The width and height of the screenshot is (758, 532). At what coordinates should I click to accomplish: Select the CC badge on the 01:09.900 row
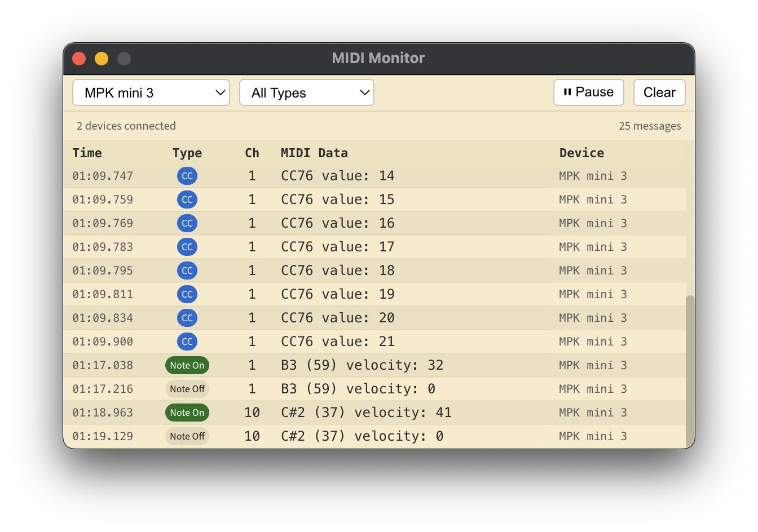click(x=187, y=342)
